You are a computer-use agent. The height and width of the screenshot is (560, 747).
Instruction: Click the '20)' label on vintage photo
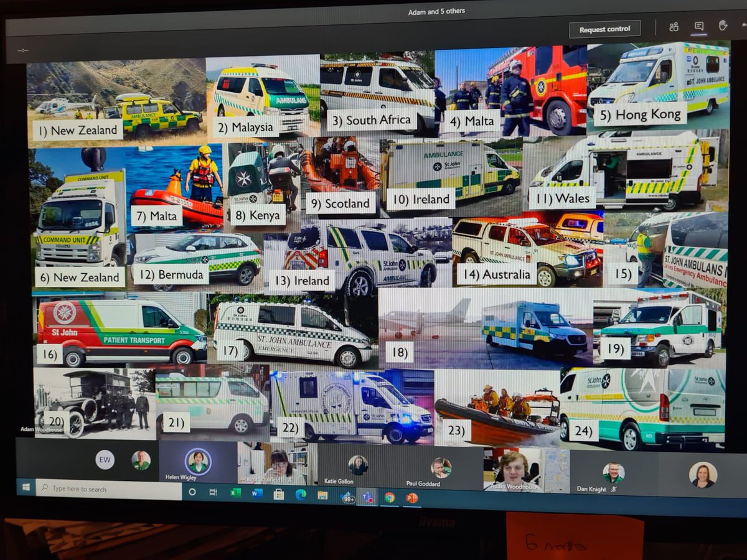click(55, 421)
